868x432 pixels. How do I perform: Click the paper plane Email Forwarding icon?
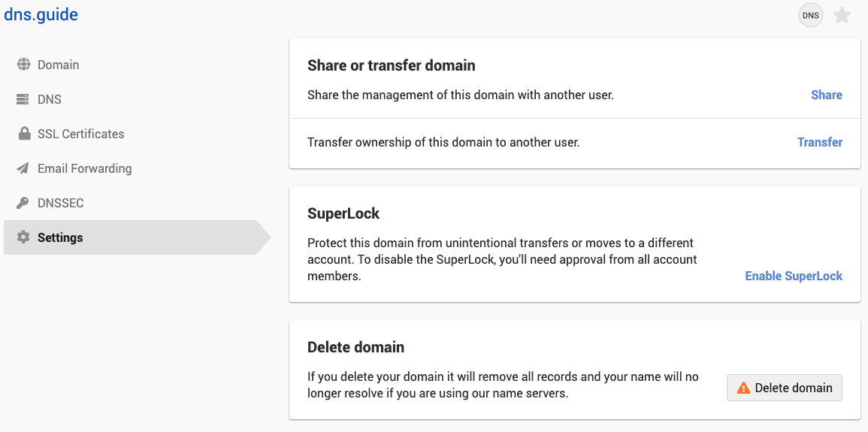tap(23, 168)
